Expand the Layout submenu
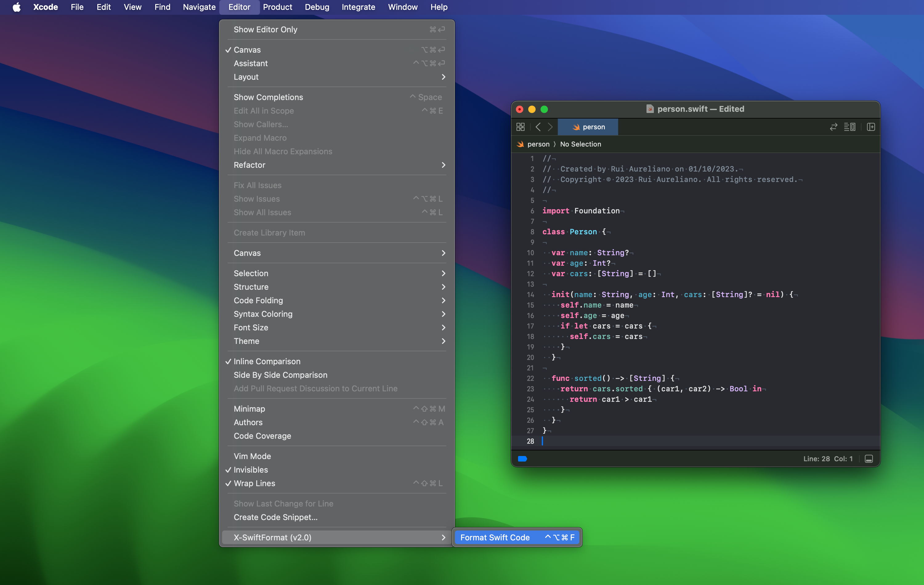This screenshot has width=924, height=585. pyautogui.click(x=337, y=77)
